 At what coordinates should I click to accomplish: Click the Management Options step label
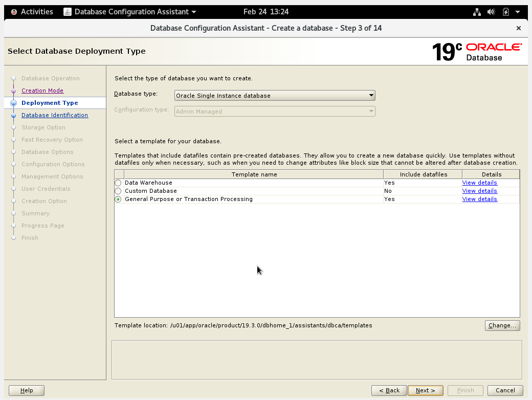(52, 176)
